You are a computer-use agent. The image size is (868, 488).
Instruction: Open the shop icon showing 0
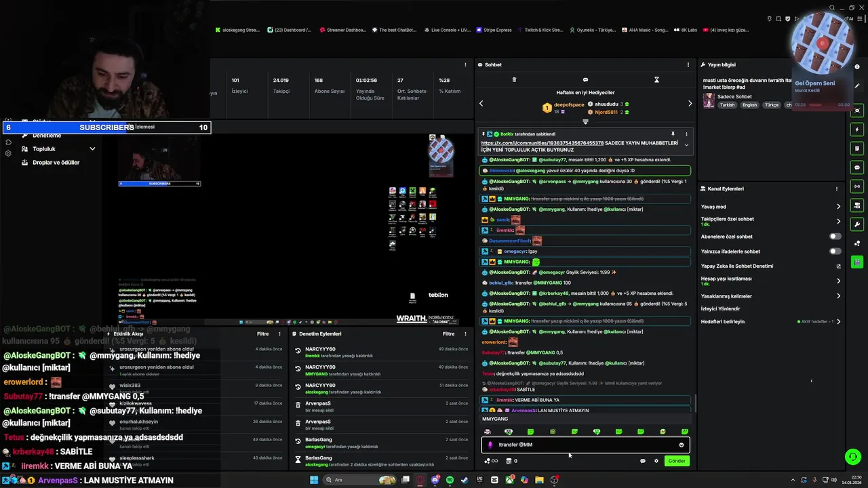coord(512,461)
